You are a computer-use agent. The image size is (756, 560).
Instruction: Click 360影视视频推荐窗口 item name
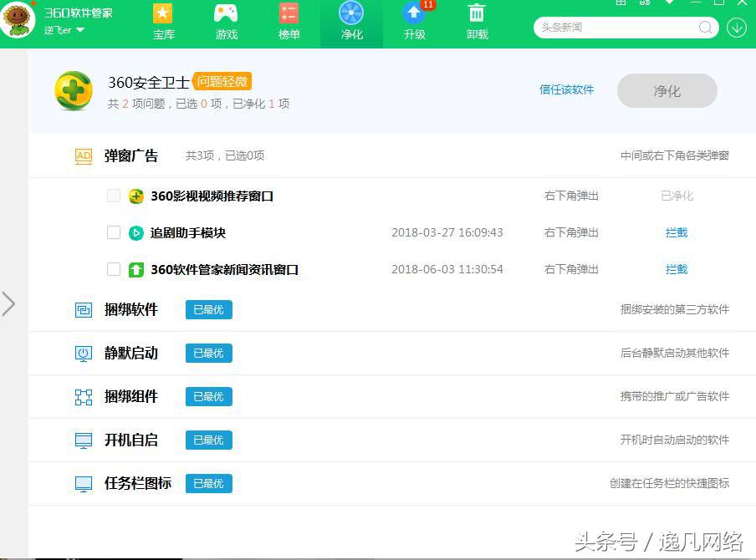point(212,196)
